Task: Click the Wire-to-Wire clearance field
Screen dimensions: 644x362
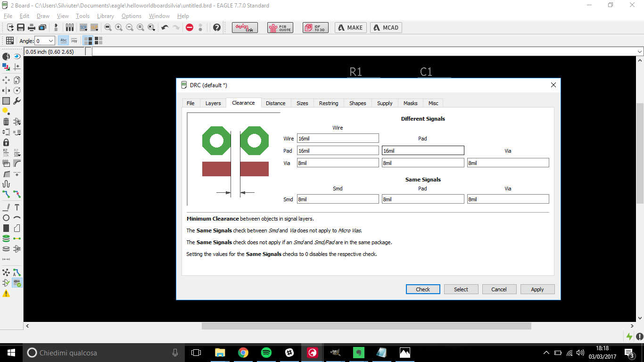Action: pos(338,138)
